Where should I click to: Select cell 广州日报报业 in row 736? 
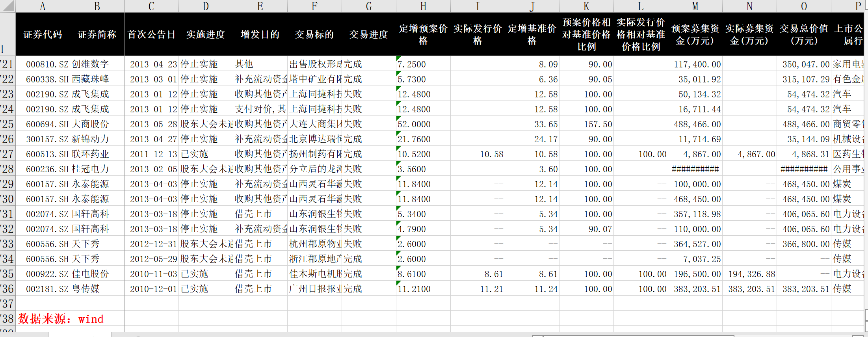[314, 289]
